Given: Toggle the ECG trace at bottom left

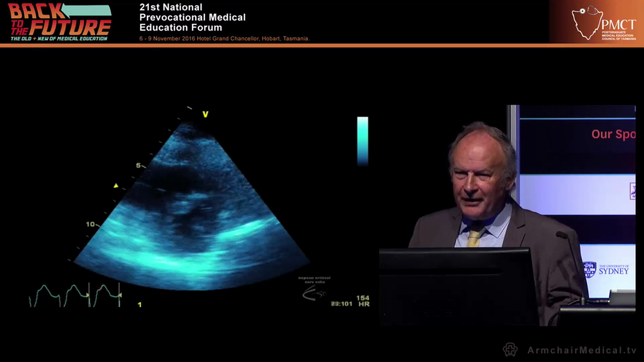Looking at the screenshot, I should (x=74, y=294).
